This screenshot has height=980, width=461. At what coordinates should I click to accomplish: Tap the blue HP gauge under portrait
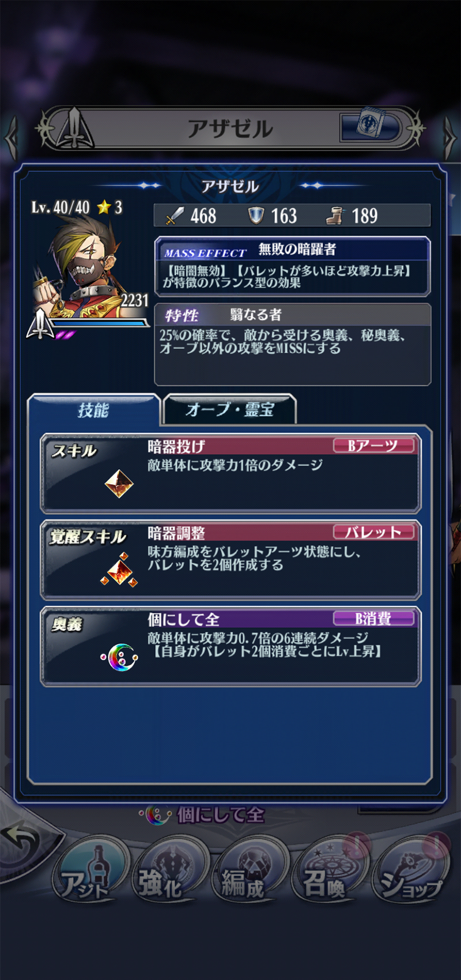point(100,324)
